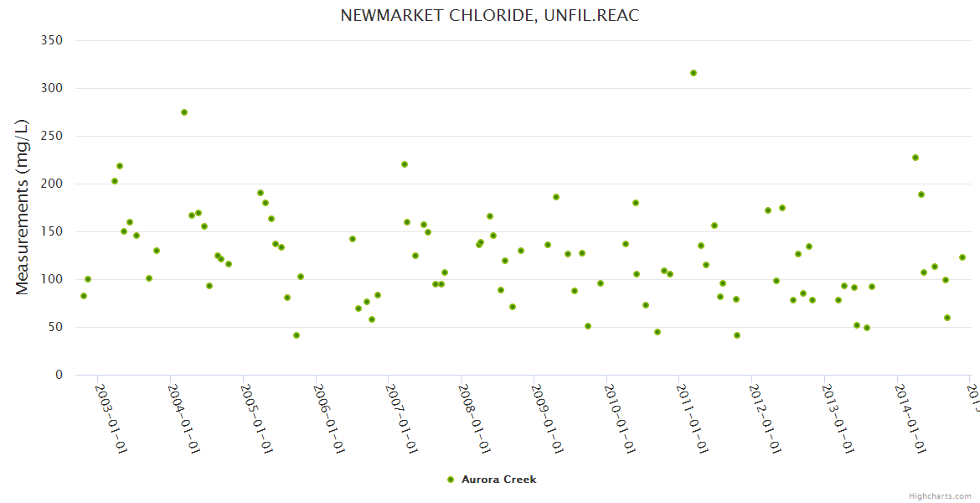Viewport: 980px width, 503px height.
Task: Click the 350 y-axis tick label
Action: (52, 40)
